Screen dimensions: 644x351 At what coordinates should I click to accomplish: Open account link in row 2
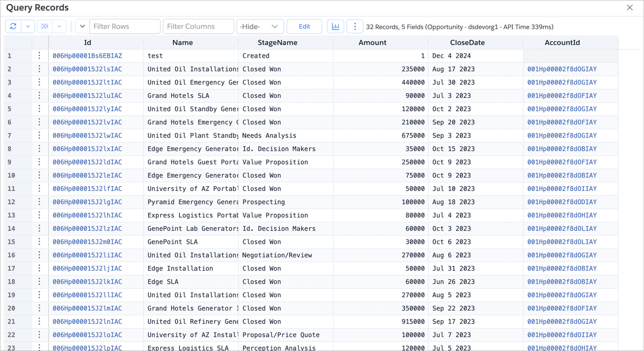pyautogui.click(x=562, y=69)
